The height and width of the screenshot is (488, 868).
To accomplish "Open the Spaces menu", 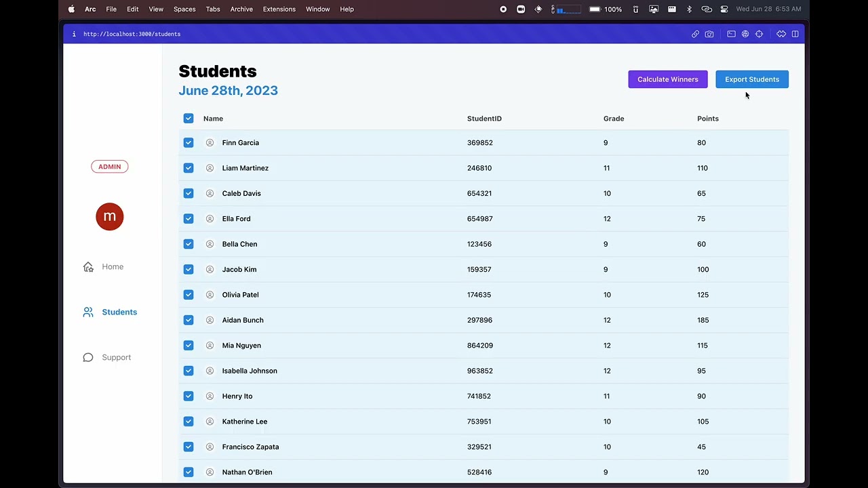I will point(184,9).
